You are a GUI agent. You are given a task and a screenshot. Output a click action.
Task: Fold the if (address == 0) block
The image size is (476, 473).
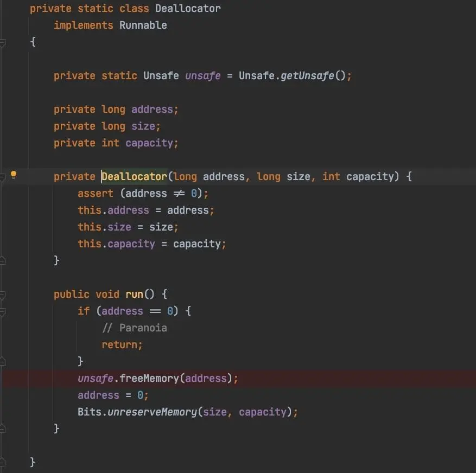tap(2, 311)
